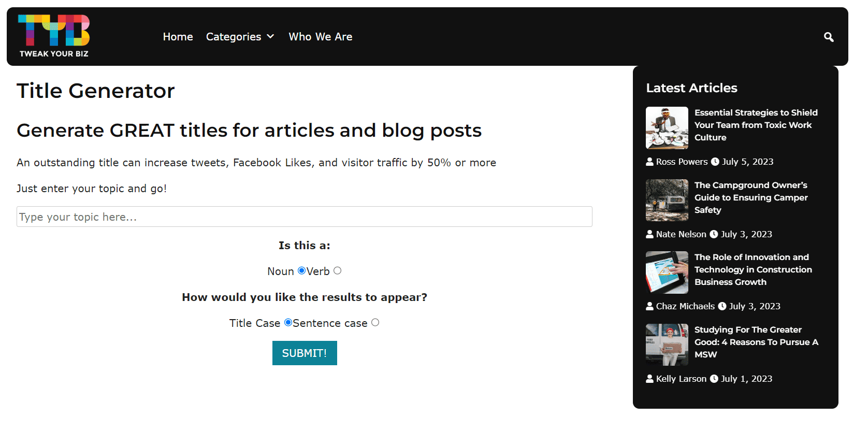Select the Verb radio button
Viewport: 868px width, 431px height.
coord(337,270)
